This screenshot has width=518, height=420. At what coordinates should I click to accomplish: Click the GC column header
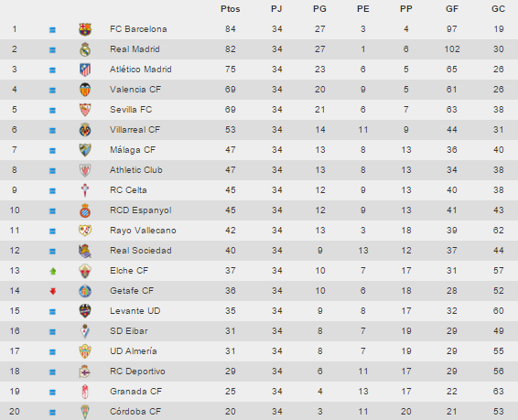click(498, 9)
